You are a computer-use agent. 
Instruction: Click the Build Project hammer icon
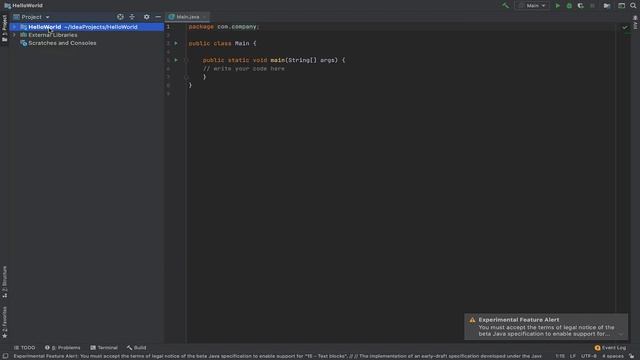click(x=506, y=6)
